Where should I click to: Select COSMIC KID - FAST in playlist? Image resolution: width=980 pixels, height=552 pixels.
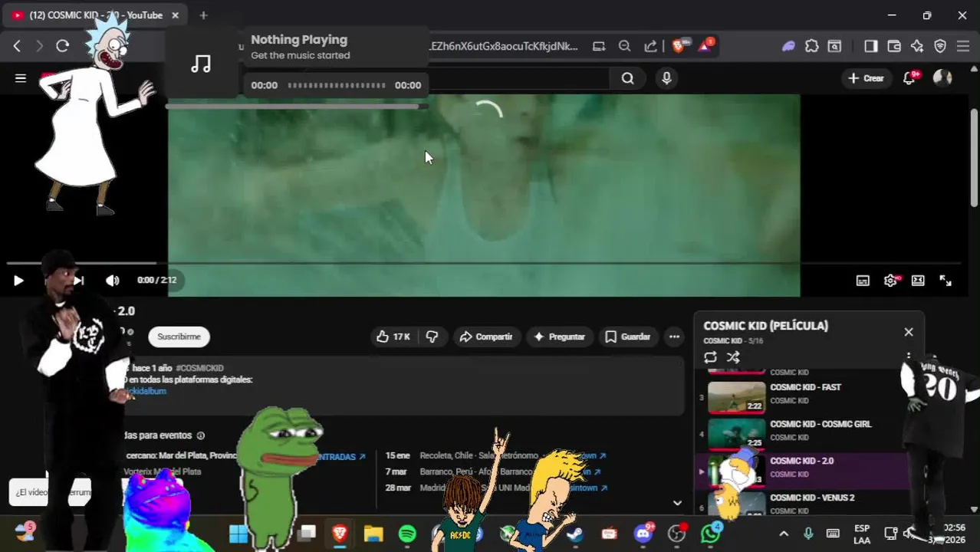[802, 397]
